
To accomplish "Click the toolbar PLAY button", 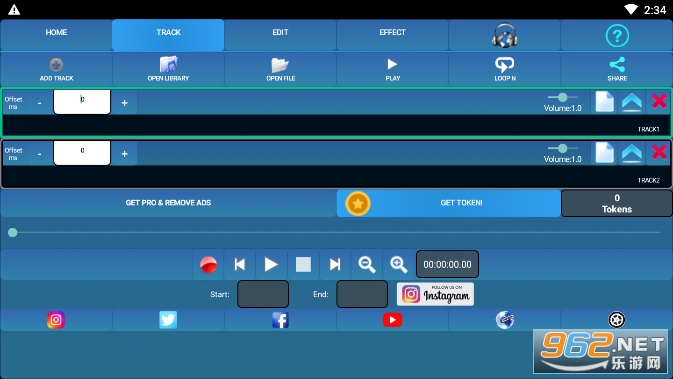I will tap(392, 70).
